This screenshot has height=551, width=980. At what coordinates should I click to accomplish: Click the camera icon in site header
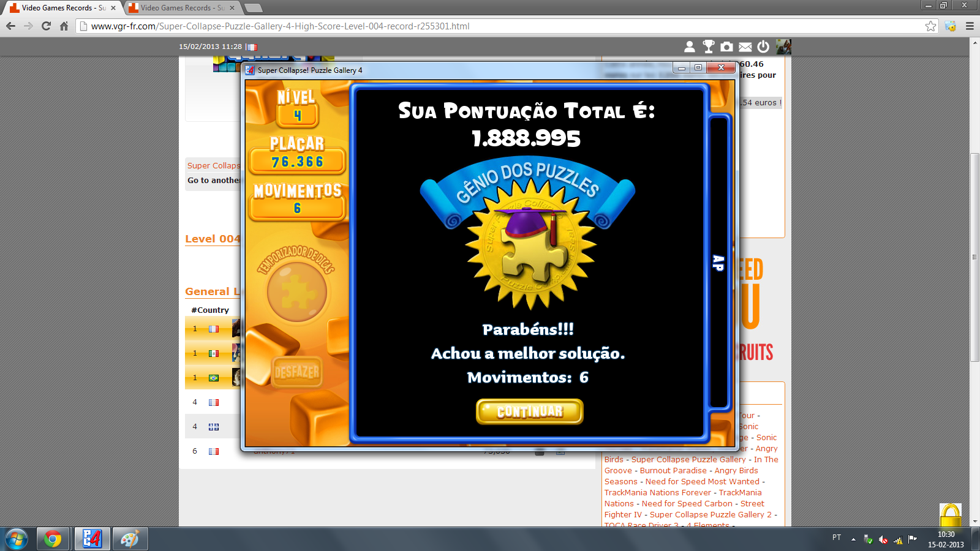click(726, 47)
